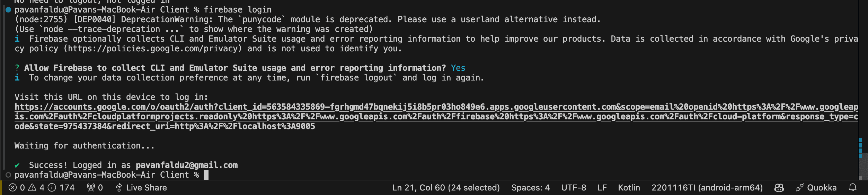Viewport: 868px width, 195px height.
Task: Focus the terminal prompt cursor
Action: [x=206, y=175]
